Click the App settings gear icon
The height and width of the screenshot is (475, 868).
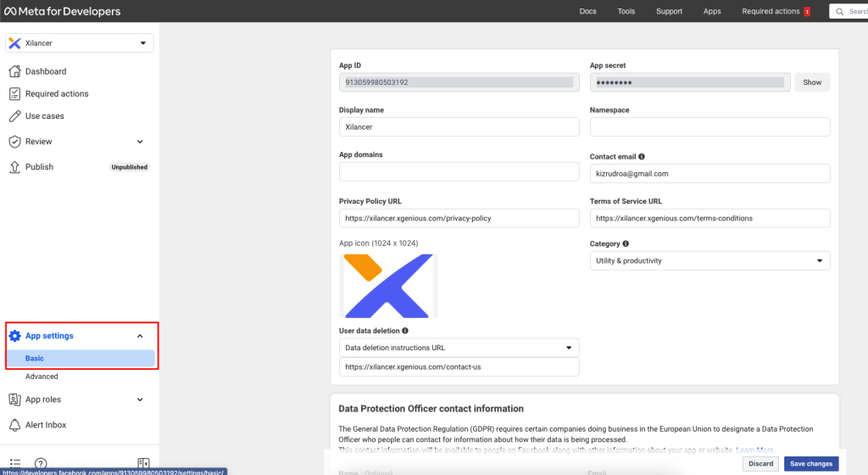pos(15,336)
